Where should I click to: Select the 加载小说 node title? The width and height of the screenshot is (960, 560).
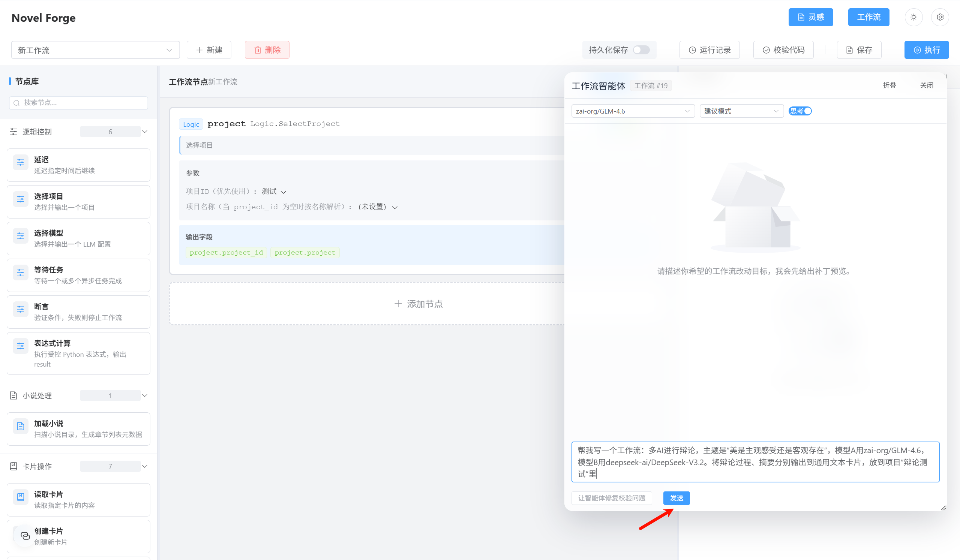[49, 424]
